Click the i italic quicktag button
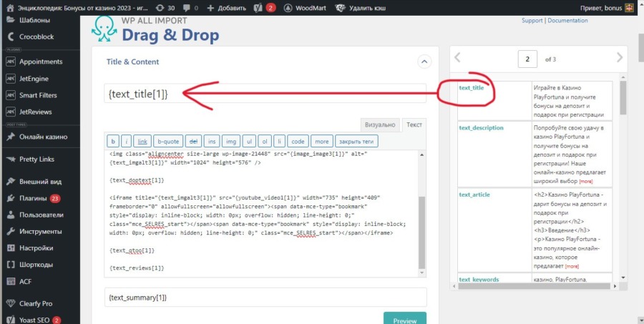Image resolution: width=644 pixels, height=324 pixels. [127, 142]
